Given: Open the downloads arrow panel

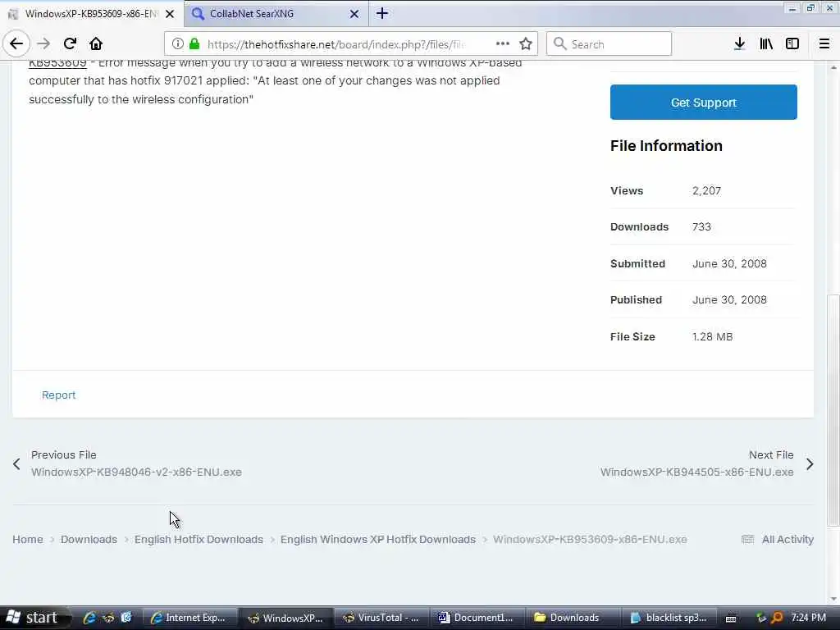Looking at the screenshot, I should [x=739, y=44].
